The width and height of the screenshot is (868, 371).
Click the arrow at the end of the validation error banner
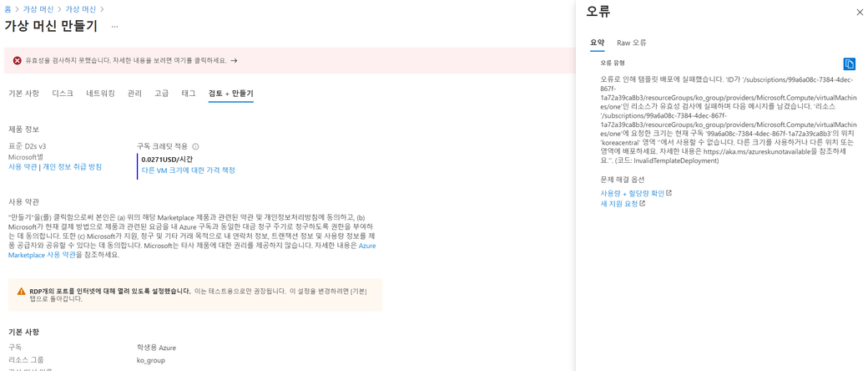234,61
